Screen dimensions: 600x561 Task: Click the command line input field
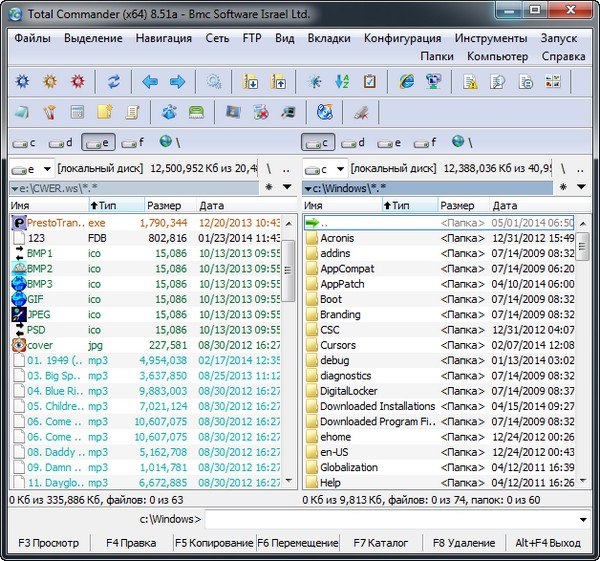pyautogui.click(x=390, y=519)
